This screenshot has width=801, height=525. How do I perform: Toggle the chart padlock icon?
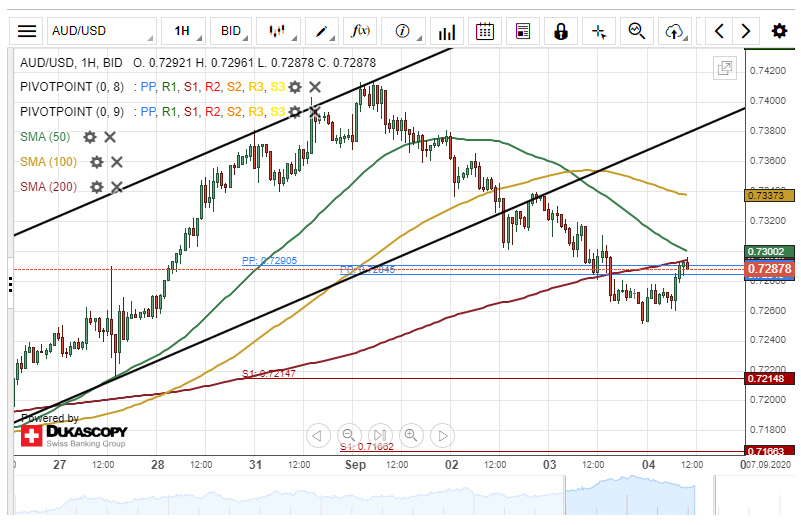pyautogui.click(x=561, y=31)
